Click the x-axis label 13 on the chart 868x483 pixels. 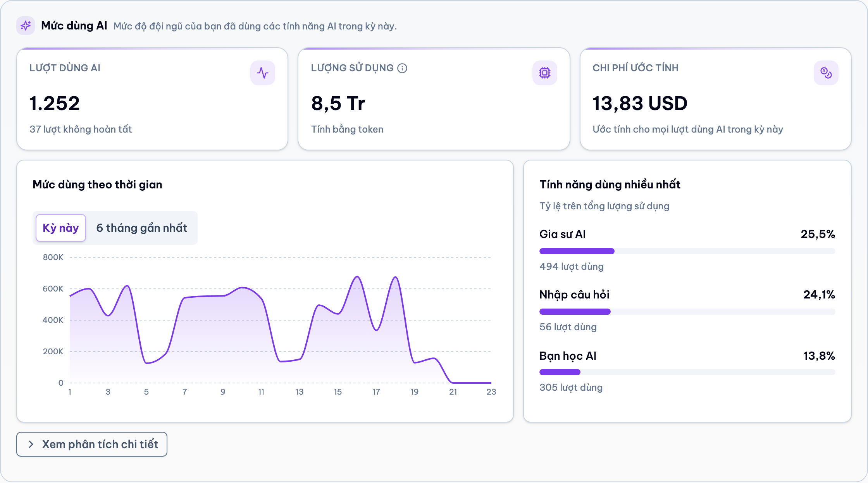299,392
